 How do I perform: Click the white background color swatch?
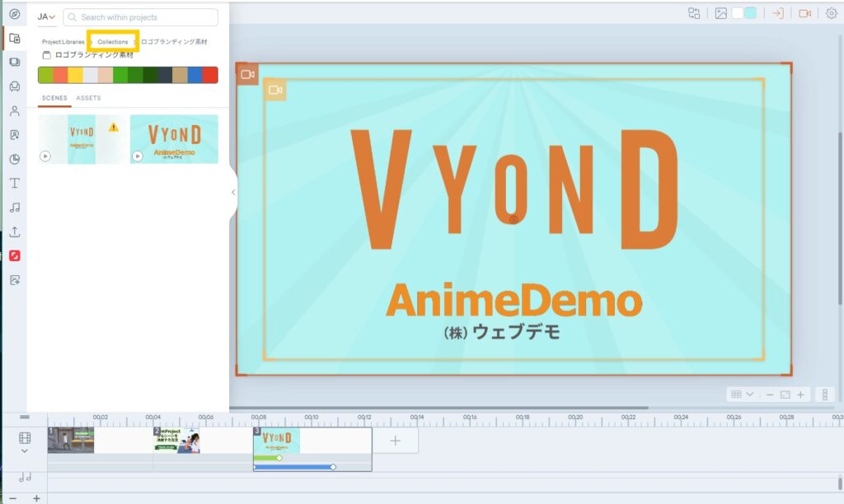(738, 13)
